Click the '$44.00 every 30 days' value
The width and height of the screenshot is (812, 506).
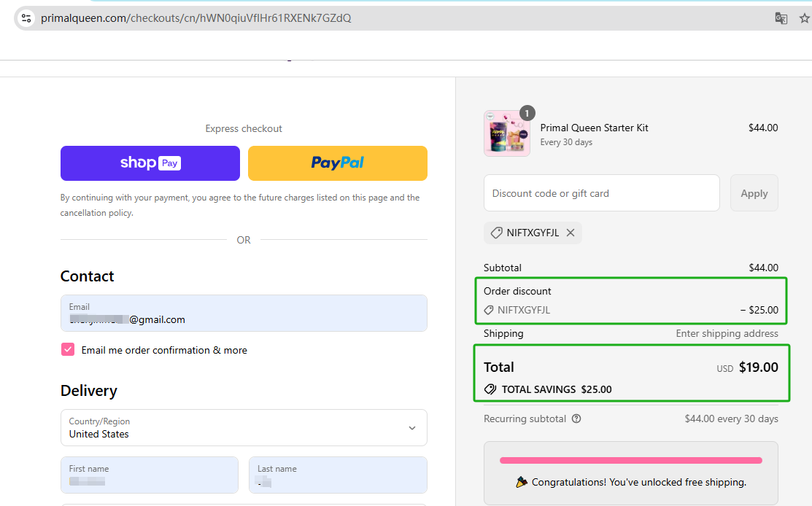(731, 419)
